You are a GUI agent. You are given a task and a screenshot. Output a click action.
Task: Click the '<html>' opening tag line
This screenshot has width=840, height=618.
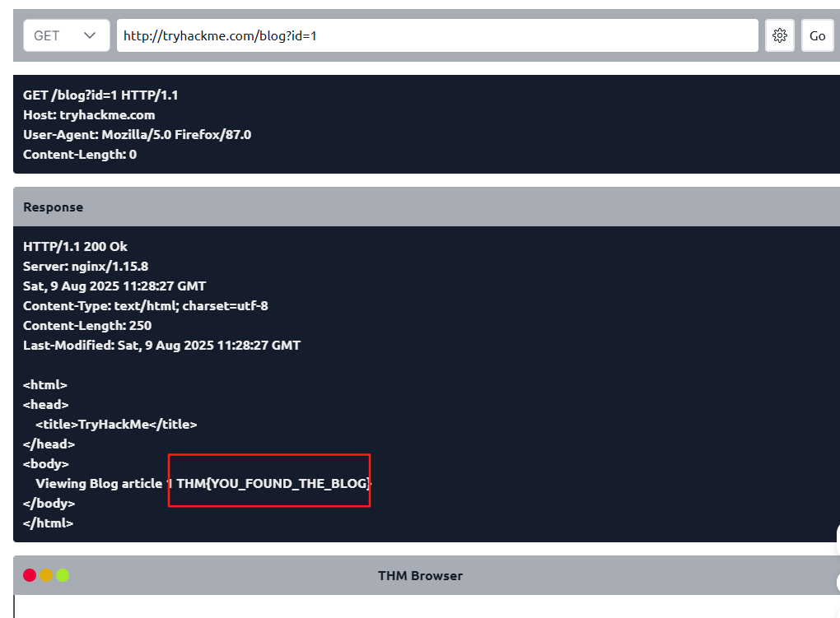pos(45,385)
